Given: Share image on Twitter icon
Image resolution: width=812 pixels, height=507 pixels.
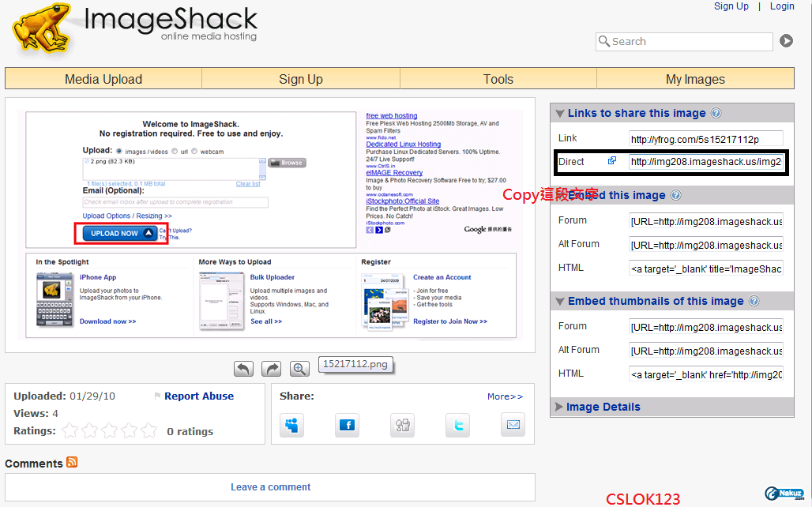Looking at the screenshot, I should [458, 425].
